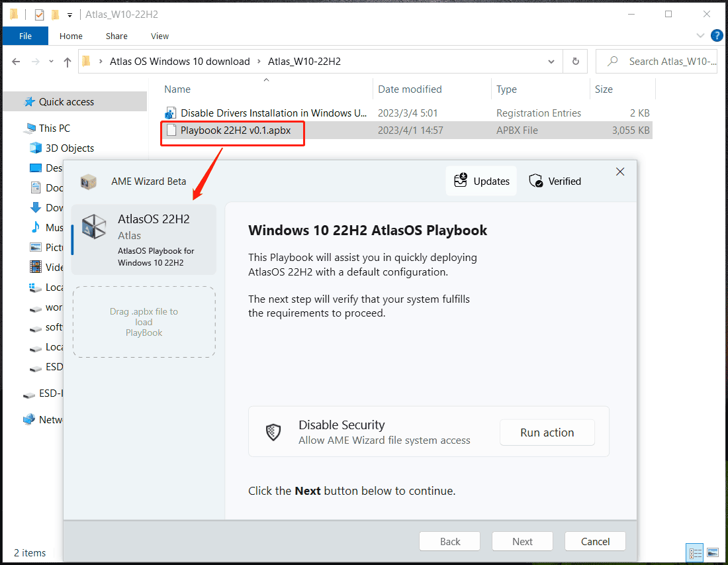The width and height of the screenshot is (728, 565).
Task: Click the AME Wizard Beta box logo
Action: pos(88,181)
